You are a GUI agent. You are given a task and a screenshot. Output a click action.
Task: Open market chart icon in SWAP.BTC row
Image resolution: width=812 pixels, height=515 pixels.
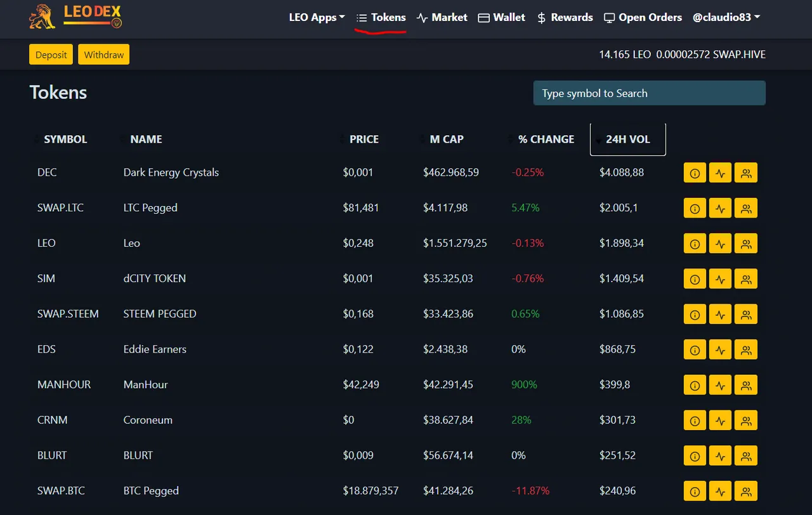click(x=720, y=491)
